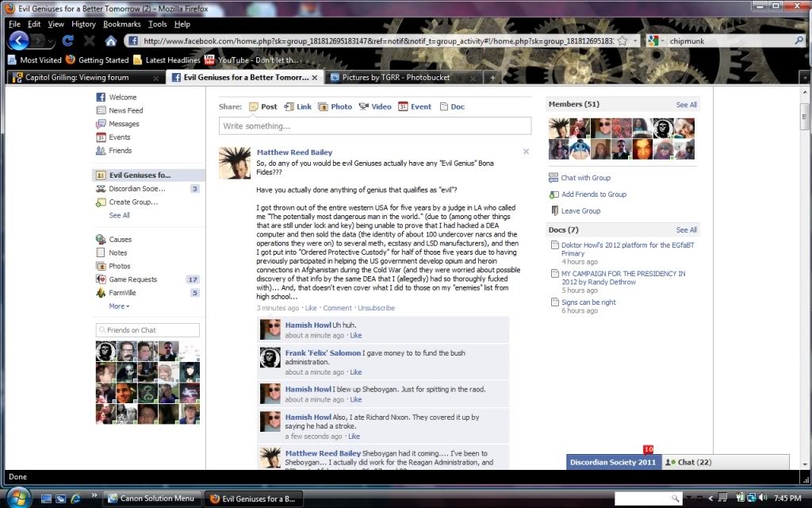Open the File menu
The width and height of the screenshot is (812, 508).
(x=14, y=24)
